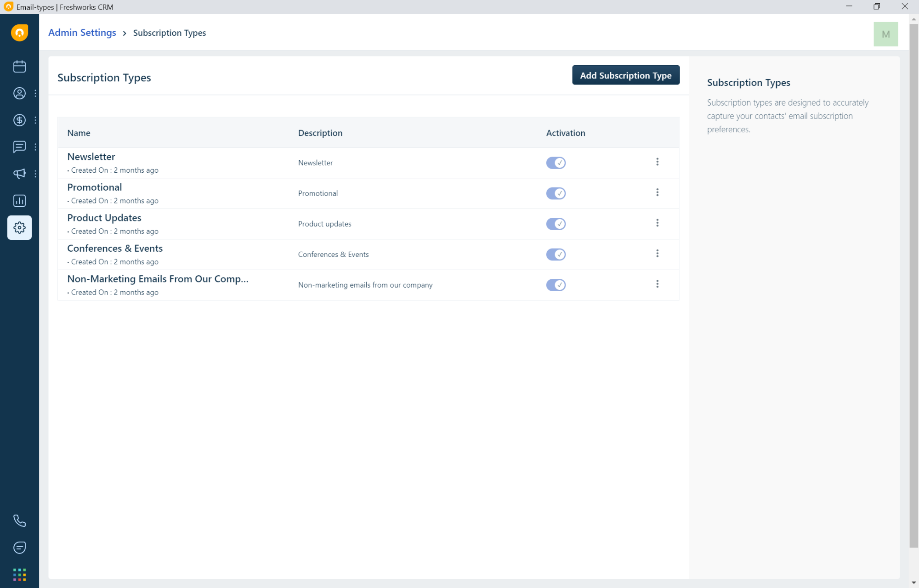Turn off the Promotional activation switch
The width and height of the screenshot is (919, 588).
pyautogui.click(x=556, y=193)
